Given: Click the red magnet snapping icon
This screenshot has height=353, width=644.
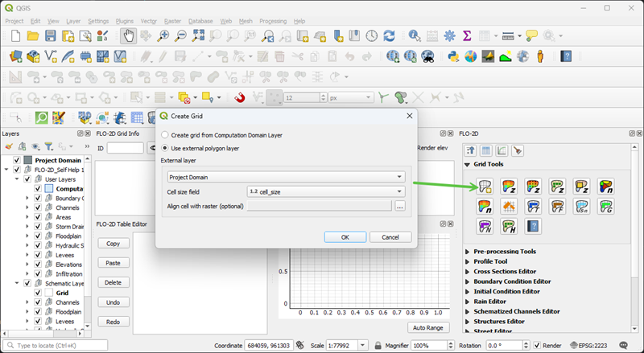Looking at the screenshot, I should coord(239,97).
